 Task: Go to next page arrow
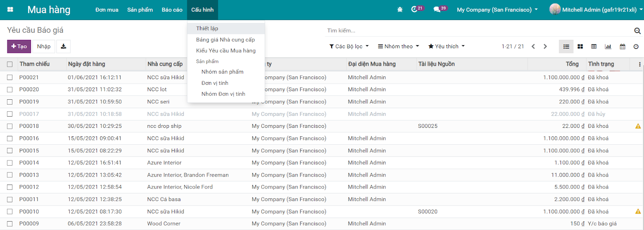click(545, 46)
